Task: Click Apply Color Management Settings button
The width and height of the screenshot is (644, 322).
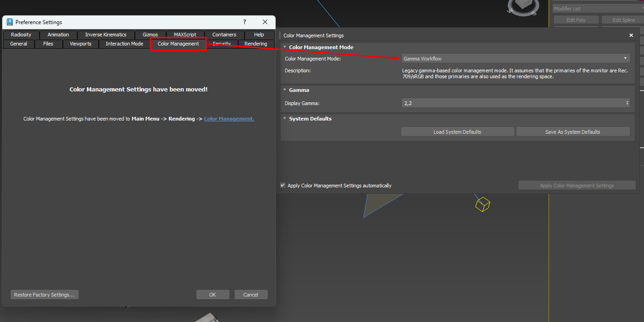Action: coord(577,186)
